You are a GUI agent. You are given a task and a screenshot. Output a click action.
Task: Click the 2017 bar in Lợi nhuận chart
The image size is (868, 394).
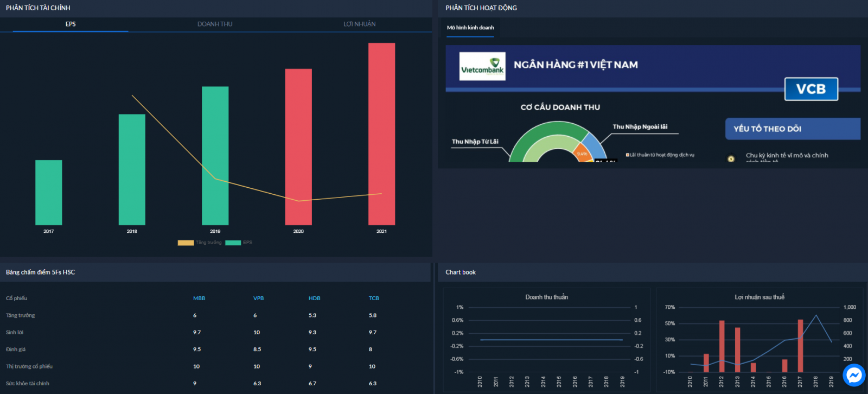tap(800, 346)
